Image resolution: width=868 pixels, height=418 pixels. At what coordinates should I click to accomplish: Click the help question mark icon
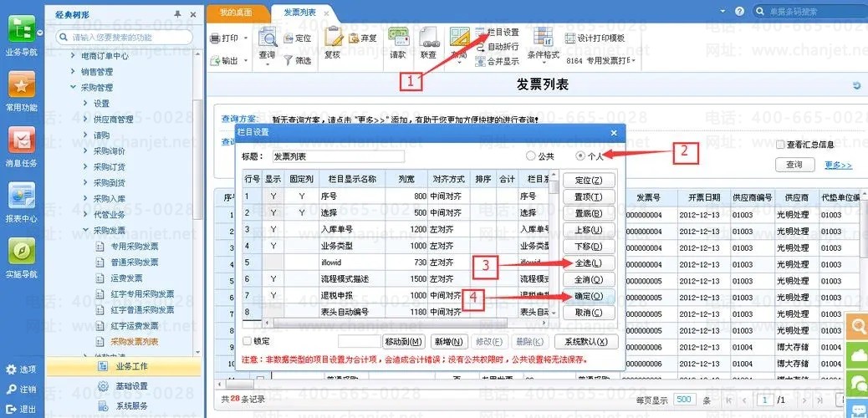coord(739,11)
